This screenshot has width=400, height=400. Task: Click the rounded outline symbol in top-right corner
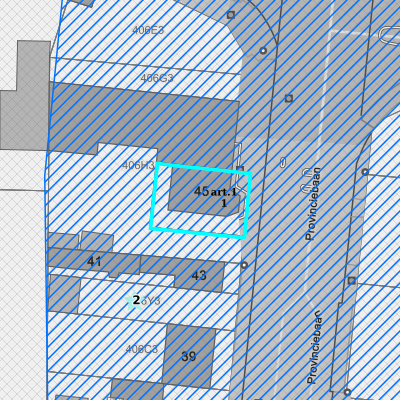click(x=390, y=35)
